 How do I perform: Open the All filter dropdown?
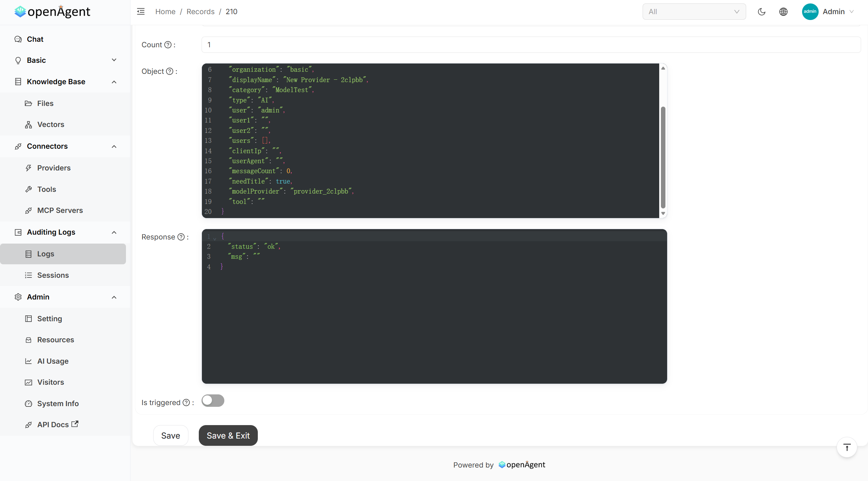click(694, 12)
